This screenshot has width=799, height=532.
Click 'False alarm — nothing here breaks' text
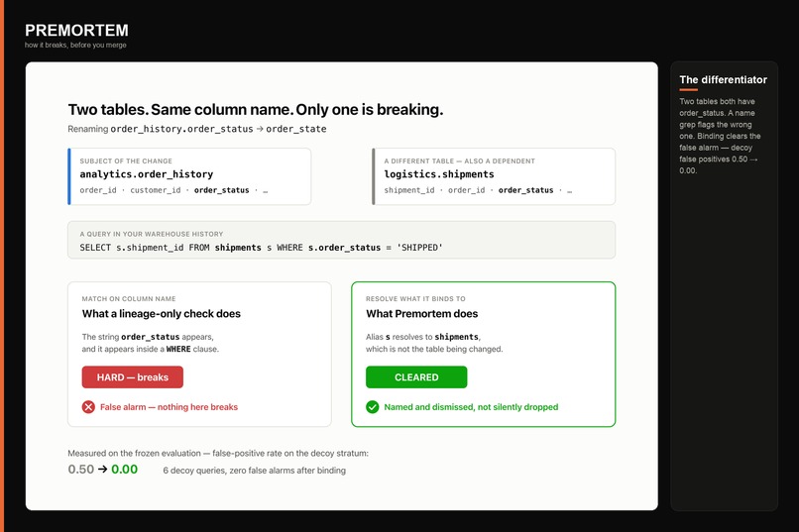(169, 407)
